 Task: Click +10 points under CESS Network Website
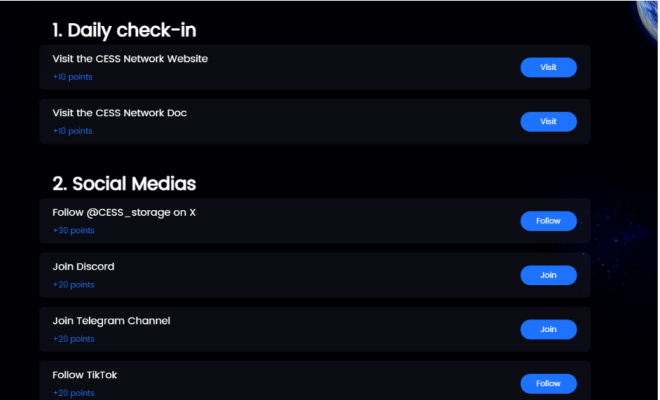[72, 77]
